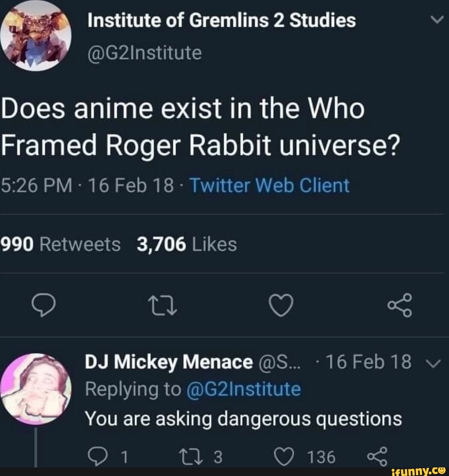Click DJ Mickey Menace's avatar image
Viewport: 449px width, 476px height.
point(36,389)
